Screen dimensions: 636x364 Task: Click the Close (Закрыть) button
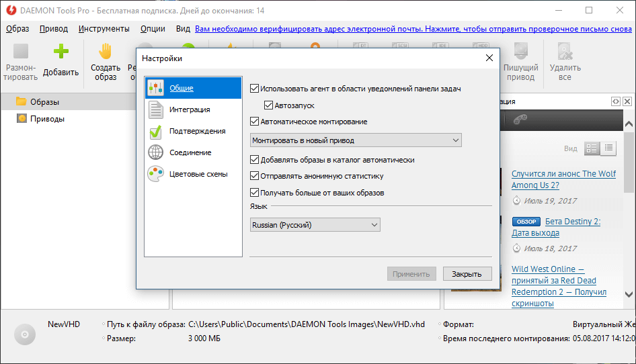[x=467, y=274]
